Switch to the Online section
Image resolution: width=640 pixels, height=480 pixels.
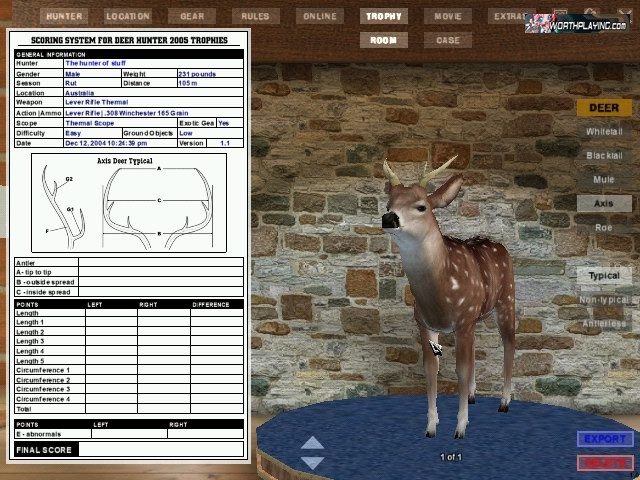pyautogui.click(x=320, y=16)
